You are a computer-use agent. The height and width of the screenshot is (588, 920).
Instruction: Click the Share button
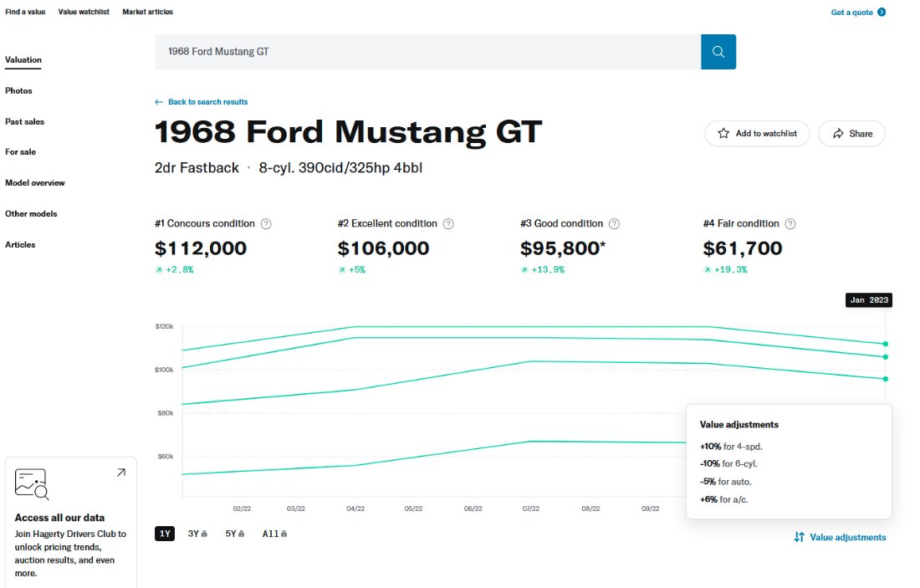[x=851, y=133]
